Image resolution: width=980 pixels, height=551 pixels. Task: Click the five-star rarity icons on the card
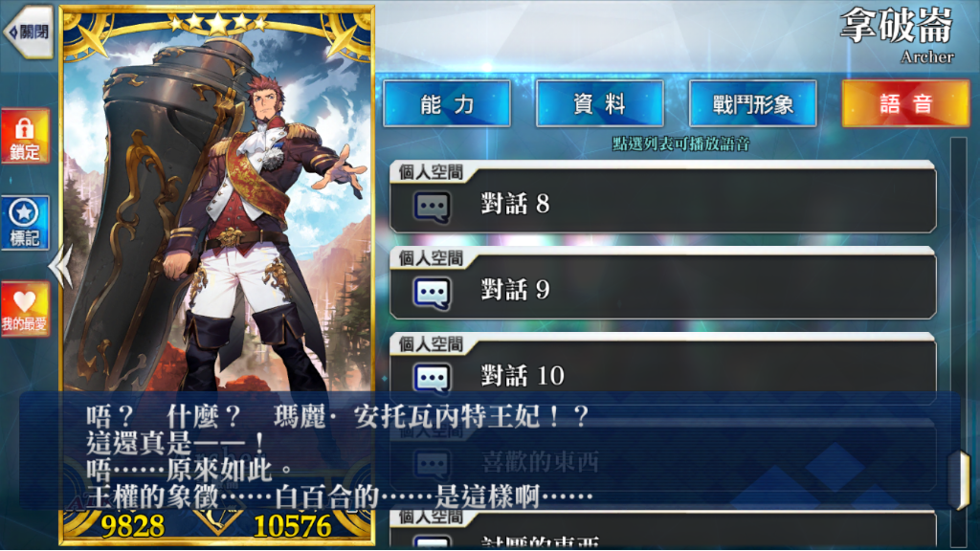(217, 24)
